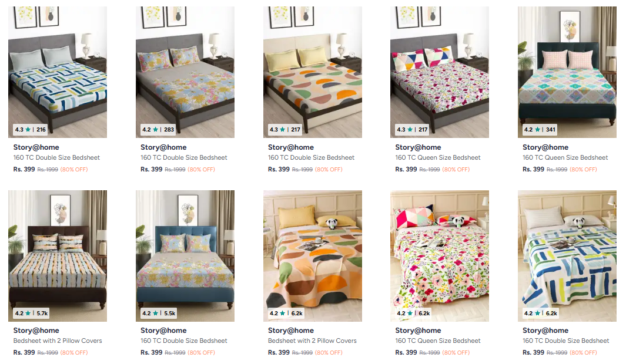Screen dimensions: 626x364
Task: Click the 5.7k reviews rating badge
Action: pos(31,314)
